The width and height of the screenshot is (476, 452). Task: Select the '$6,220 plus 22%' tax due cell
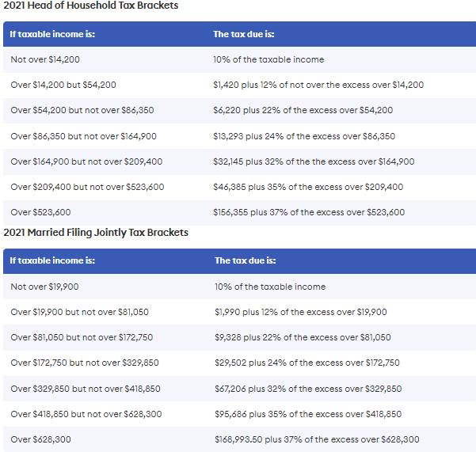(x=303, y=110)
